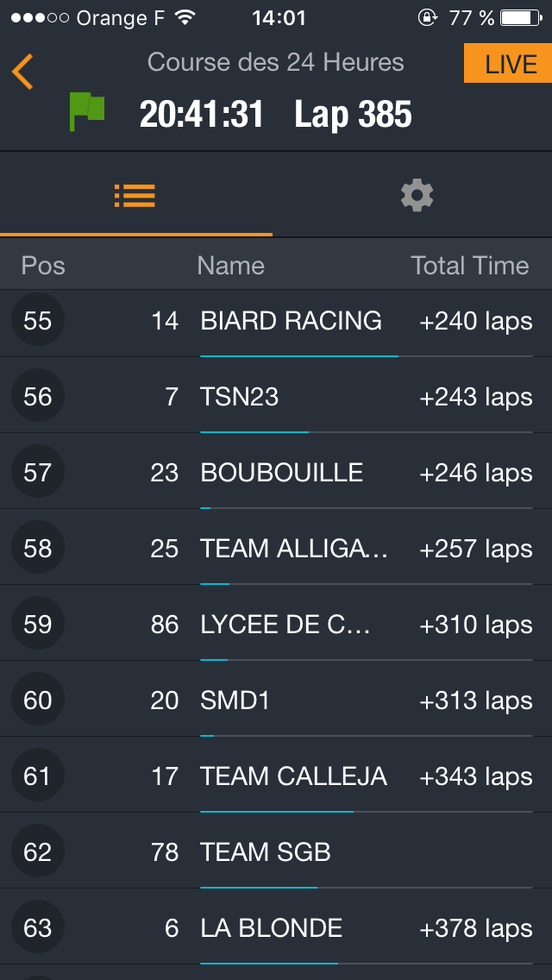Select the TSN23 team entry
This screenshot has height=980, width=552.
click(240, 397)
